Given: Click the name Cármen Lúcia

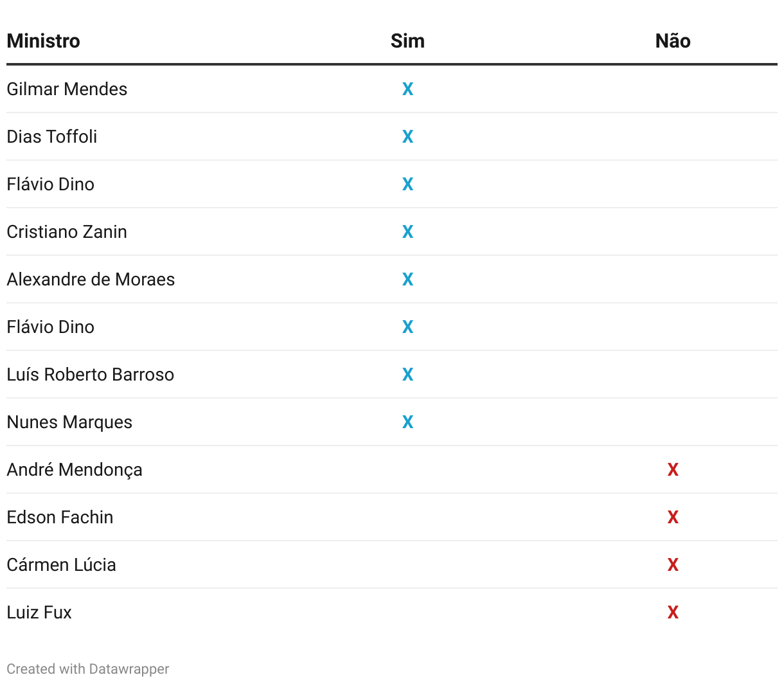Looking at the screenshot, I should (x=62, y=565).
